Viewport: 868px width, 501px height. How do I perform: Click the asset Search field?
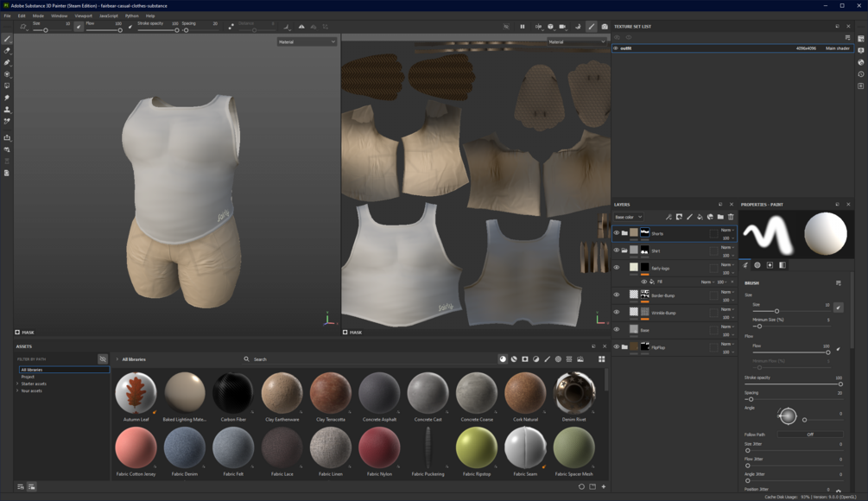click(368, 359)
